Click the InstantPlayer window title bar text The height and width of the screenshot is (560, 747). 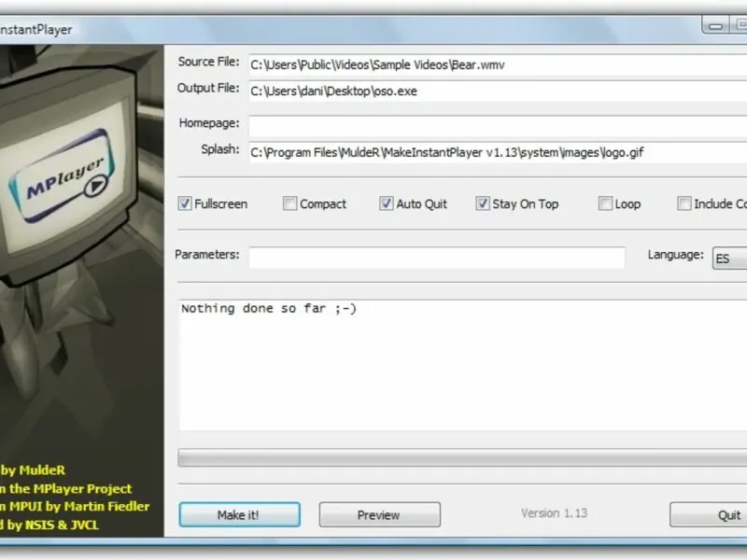(36, 30)
